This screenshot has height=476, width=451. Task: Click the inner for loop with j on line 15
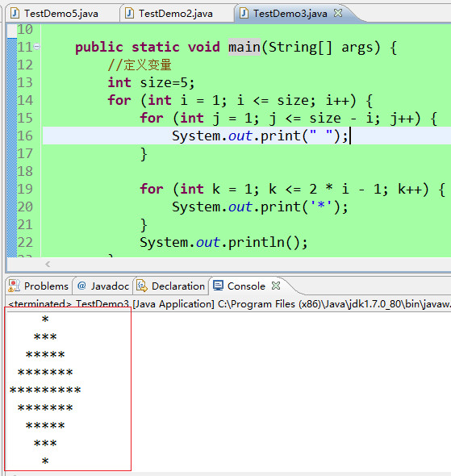(x=289, y=118)
